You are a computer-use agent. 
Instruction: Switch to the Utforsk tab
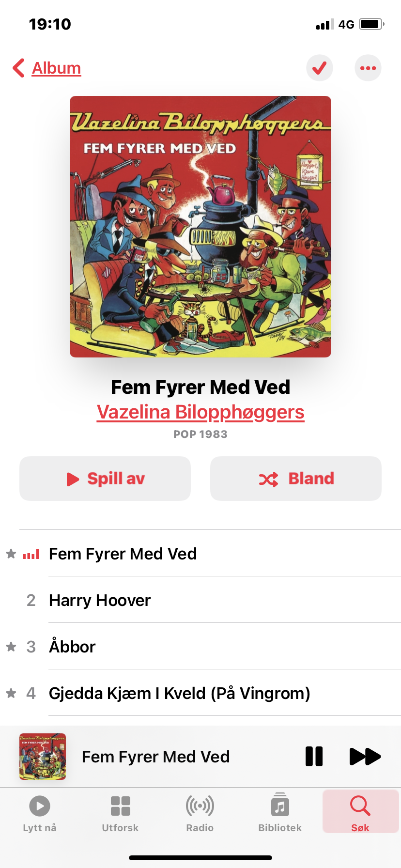pos(120,814)
